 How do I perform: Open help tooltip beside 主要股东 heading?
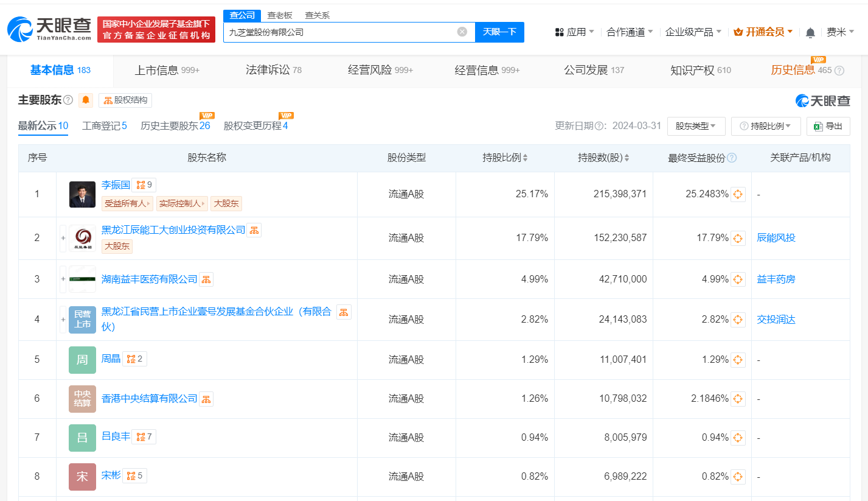(x=67, y=100)
